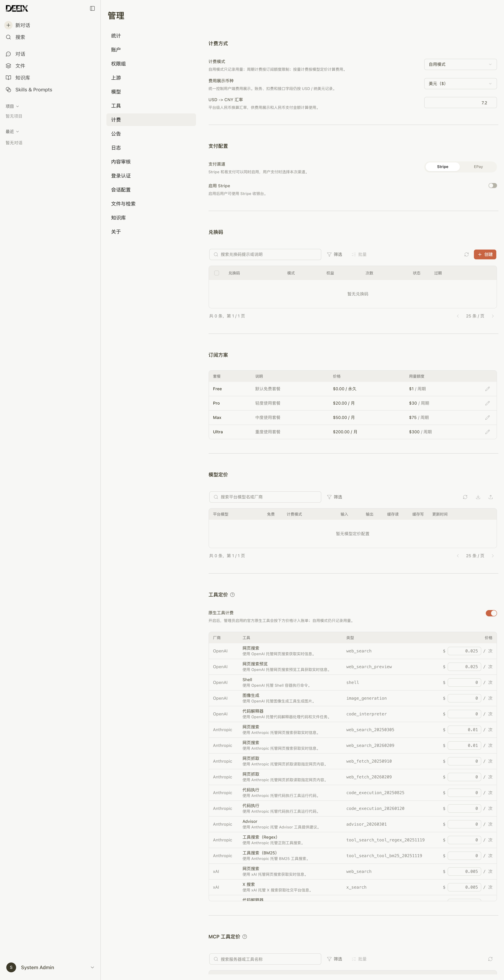Enable the 启用 Stripe switch

493,186
